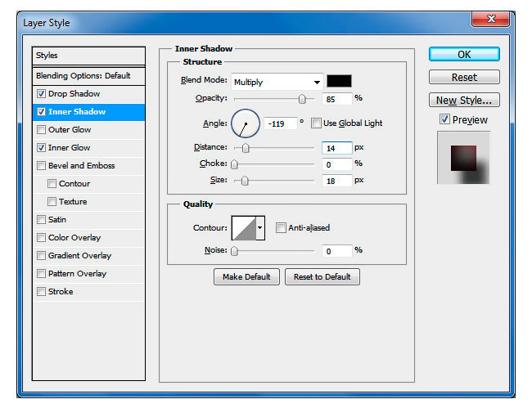Confirm with the OK button
The height and width of the screenshot is (408, 532).
pos(464,54)
